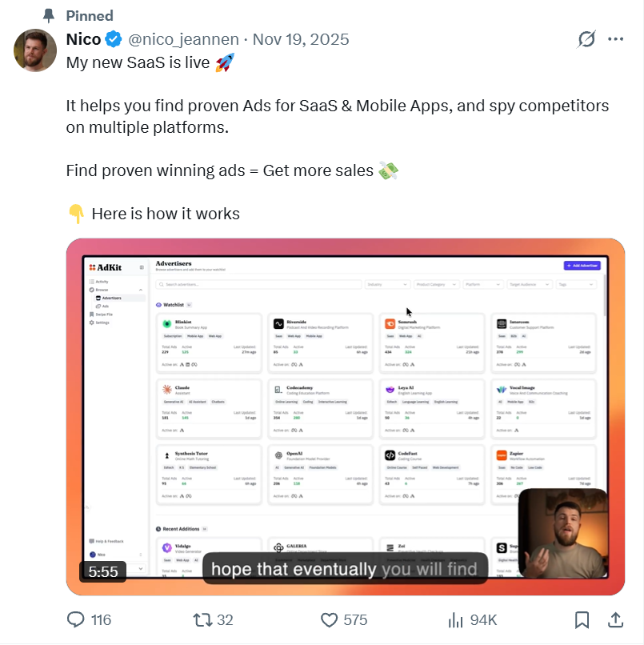Collapse the Browse section chevron
The height and width of the screenshot is (645, 644).
tap(142, 290)
